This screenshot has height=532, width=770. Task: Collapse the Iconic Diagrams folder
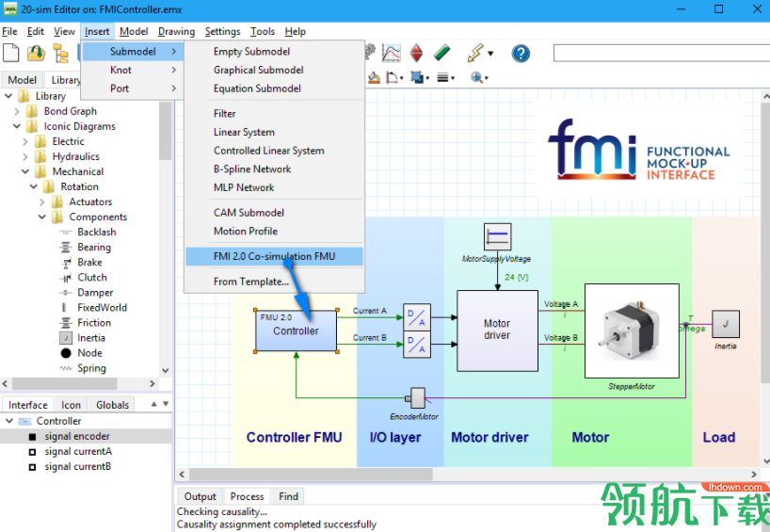coord(17,126)
